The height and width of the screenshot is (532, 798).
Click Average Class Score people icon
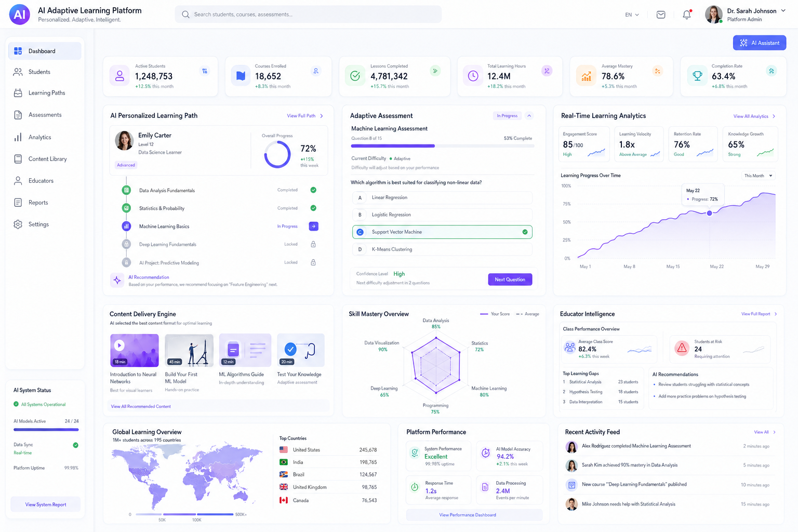pyautogui.click(x=570, y=348)
